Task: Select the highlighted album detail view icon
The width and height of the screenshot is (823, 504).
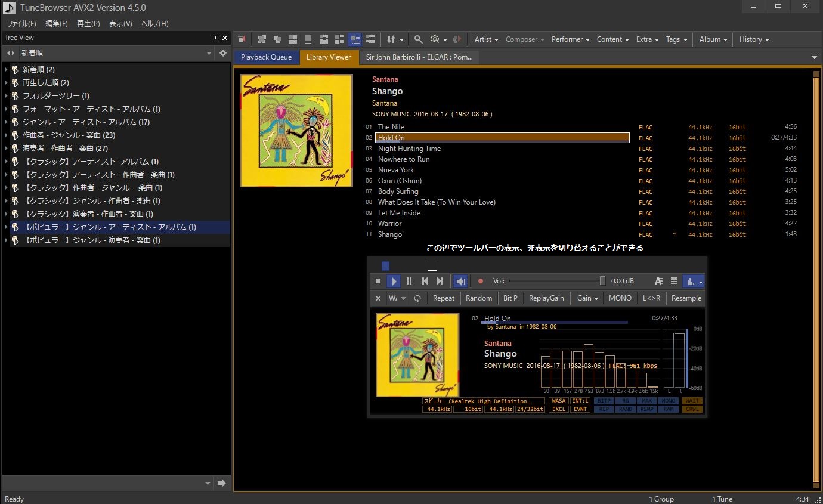Action: click(x=355, y=39)
